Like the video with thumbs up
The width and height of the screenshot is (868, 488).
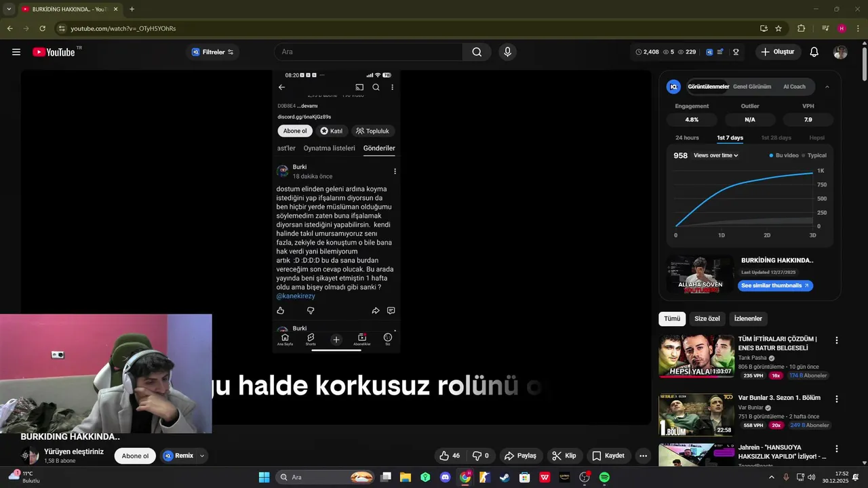tap(449, 455)
